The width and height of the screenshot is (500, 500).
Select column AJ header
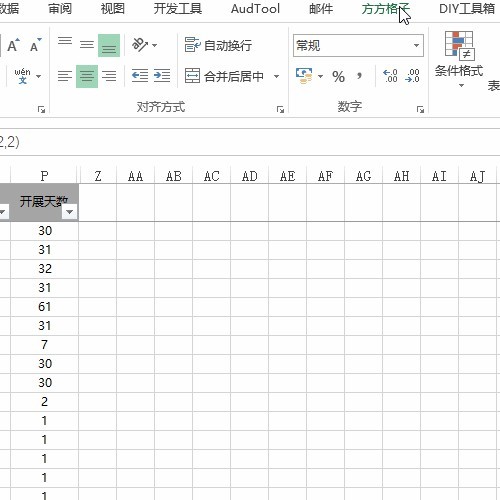[x=477, y=176]
